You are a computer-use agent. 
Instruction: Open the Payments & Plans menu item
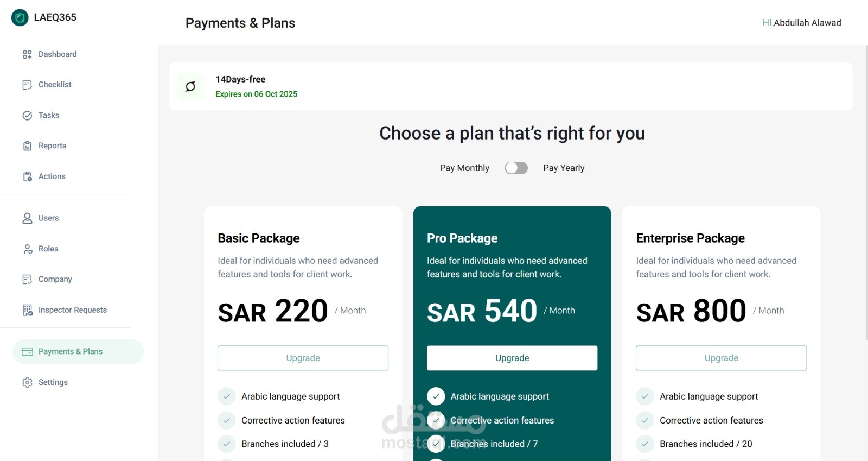[x=70, y=352]
